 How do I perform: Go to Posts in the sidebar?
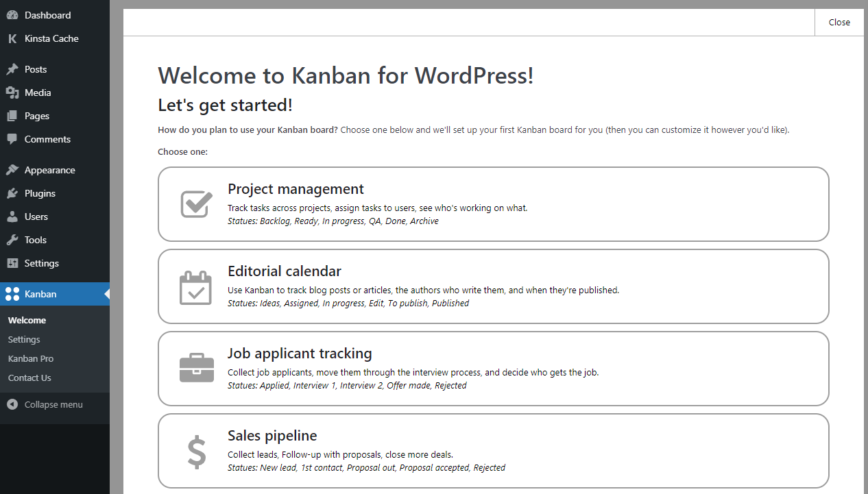pos(55,69)
